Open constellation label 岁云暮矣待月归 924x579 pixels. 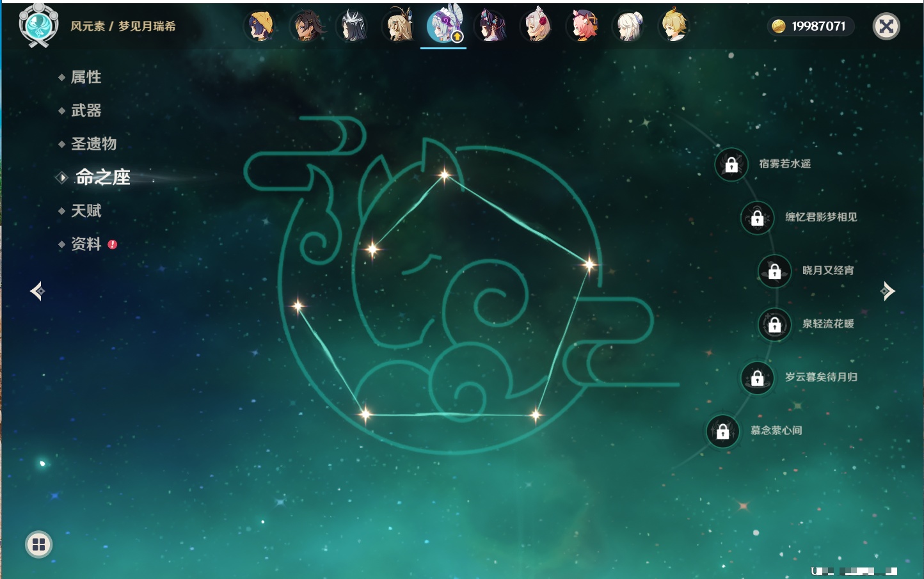click(821, 377)
